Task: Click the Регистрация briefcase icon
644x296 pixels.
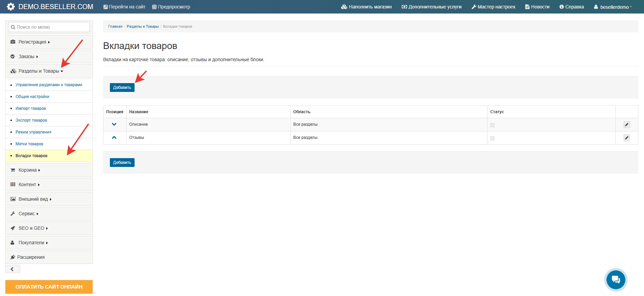Action: [13, 42]
